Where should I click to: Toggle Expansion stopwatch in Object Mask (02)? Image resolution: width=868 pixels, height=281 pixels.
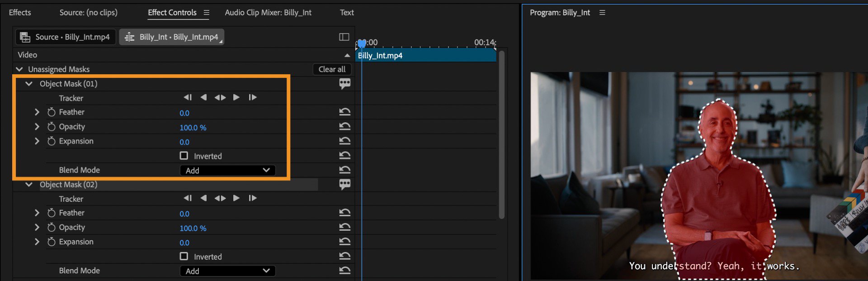[x=52, y=242]
